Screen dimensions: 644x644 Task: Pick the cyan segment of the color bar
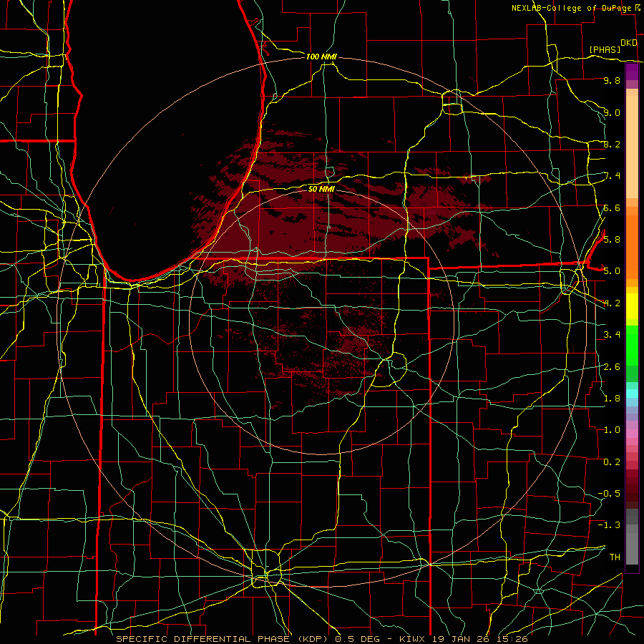point(632,394)
